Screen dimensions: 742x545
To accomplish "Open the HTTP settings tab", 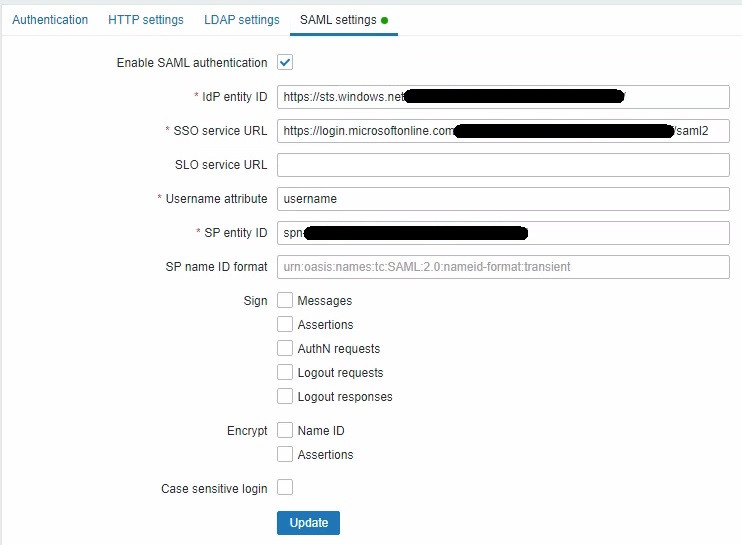I will pos(146,20).
